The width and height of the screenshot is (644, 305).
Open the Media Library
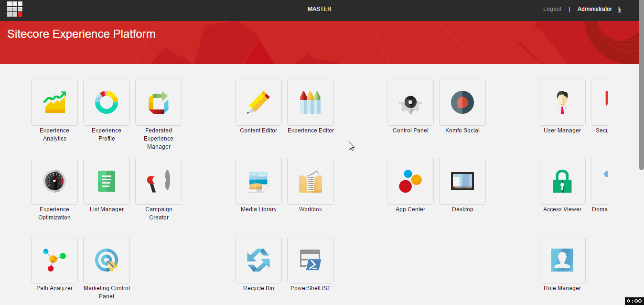(258, 181)
